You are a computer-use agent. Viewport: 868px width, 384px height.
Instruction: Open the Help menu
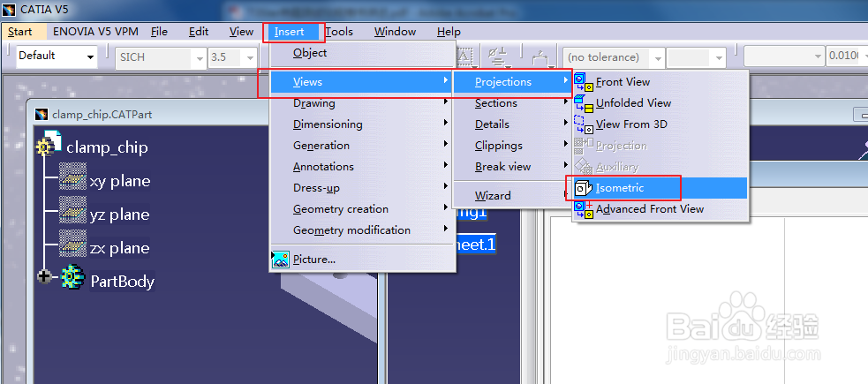coord(449,32)
